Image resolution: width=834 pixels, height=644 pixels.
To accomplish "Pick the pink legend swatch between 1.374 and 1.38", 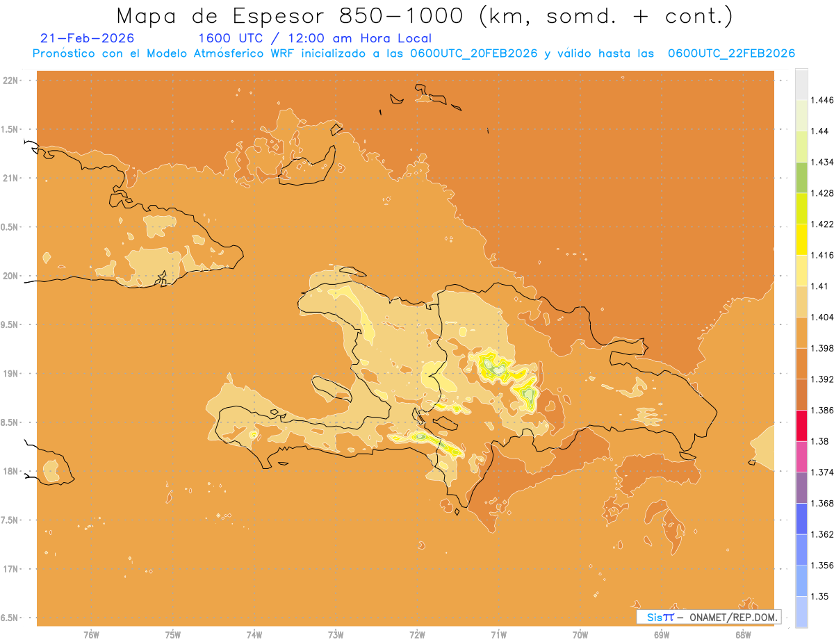I will coord(801,456).
